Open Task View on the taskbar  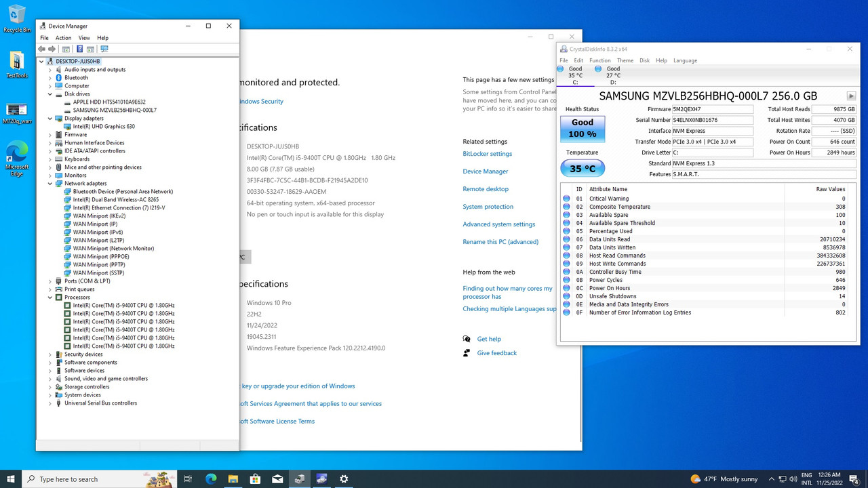[x=188, y=479]
